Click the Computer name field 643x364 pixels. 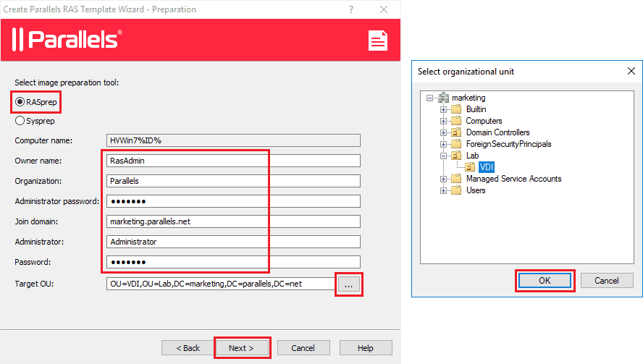233,140
